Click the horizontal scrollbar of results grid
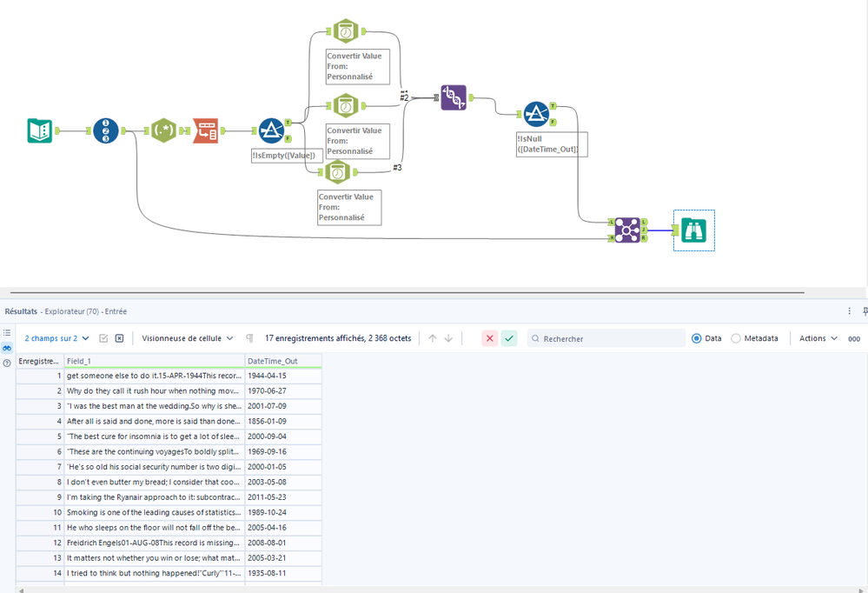The width and height of the screenshot is (868, 593). pyautogui.click(x=441, y=590)
